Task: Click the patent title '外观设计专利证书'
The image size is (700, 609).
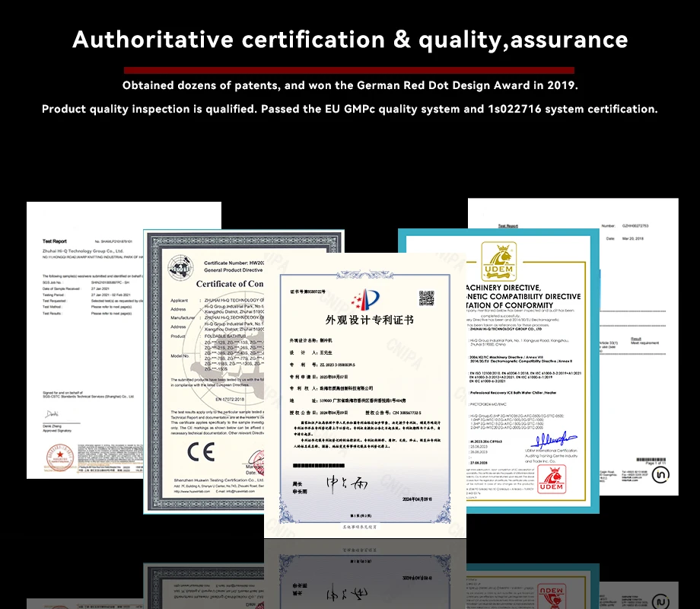Action: pos(370,320)
